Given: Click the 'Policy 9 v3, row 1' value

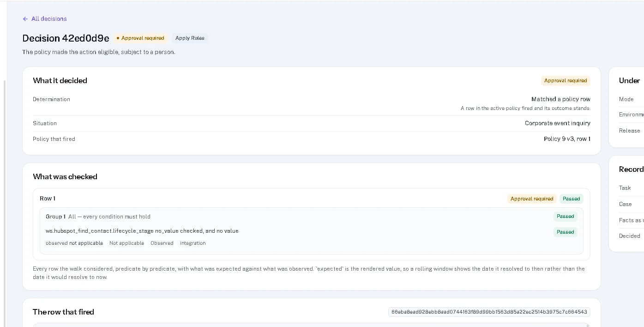Looking at the screenshot, I should [x=567, y=139].
